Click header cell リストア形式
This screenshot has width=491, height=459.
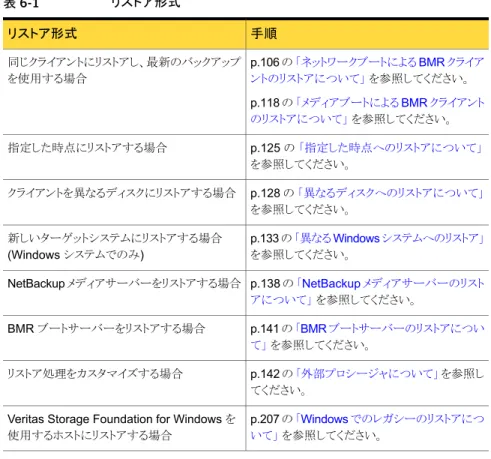[x=124, y=34]
